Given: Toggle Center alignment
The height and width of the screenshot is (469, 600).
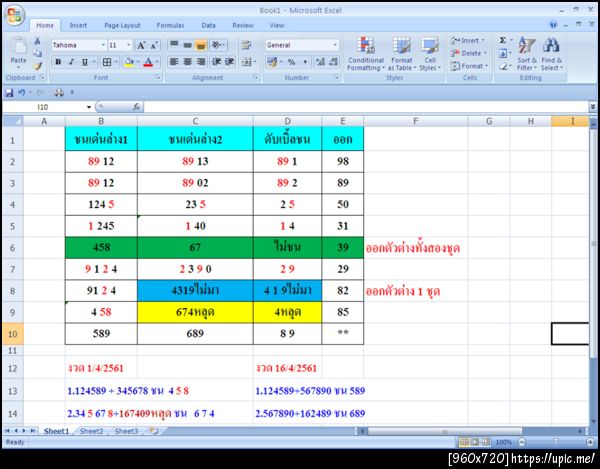Looking at the screenshot, I should tap(188, 62).
